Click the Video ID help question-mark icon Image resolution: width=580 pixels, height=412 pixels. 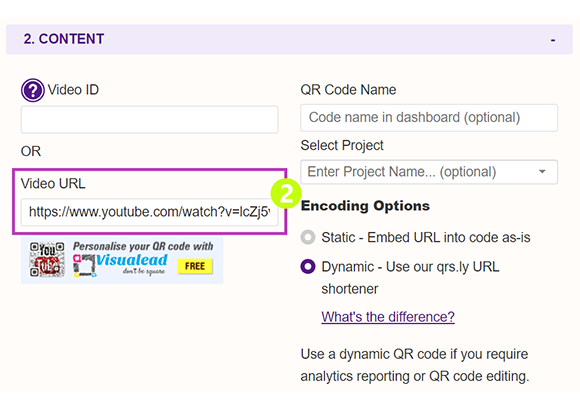click(x=33, y=90)
